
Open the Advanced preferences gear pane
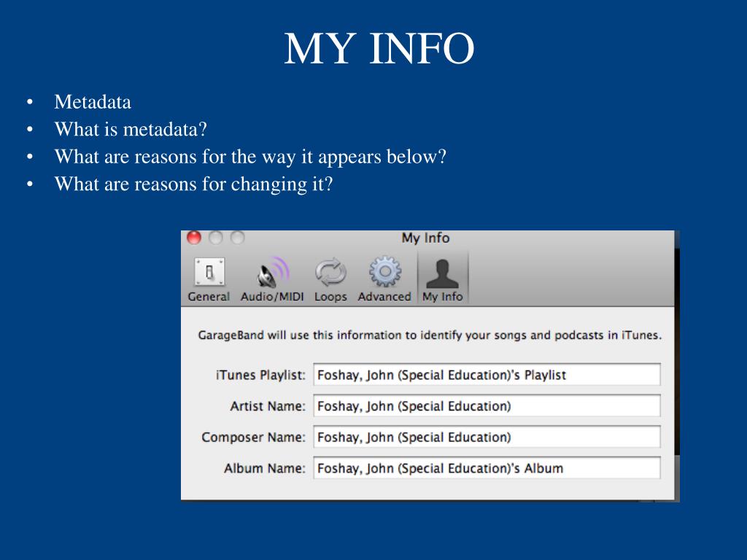(x=384, y=279)
